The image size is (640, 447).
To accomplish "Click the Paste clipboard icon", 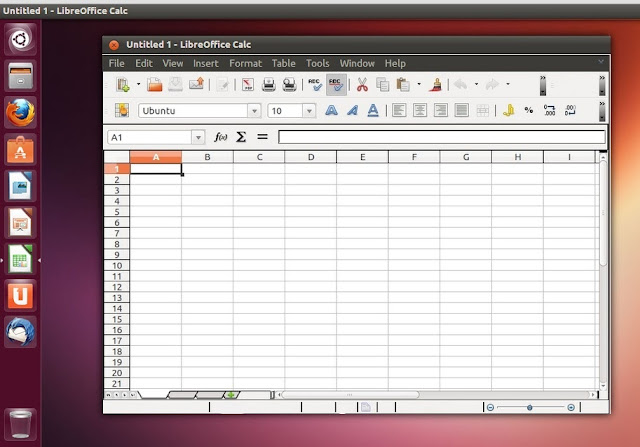I will pos(403,85).
